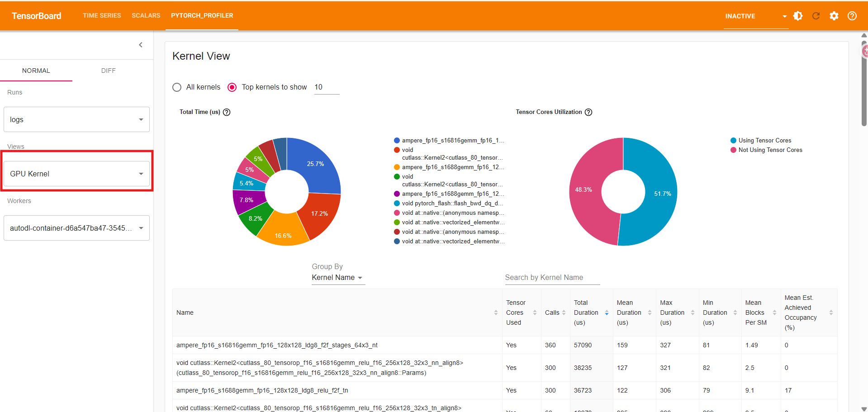Image resolution: width=868 pixels, height=412 pixels.
Task: Open the Workers dropdown list
Action: pyautogui.click(x=76, y=228)
